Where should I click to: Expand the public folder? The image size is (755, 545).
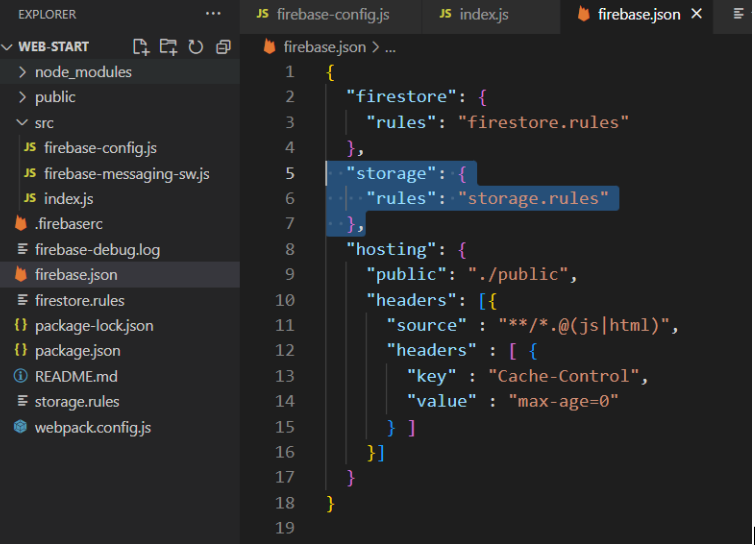120,97
